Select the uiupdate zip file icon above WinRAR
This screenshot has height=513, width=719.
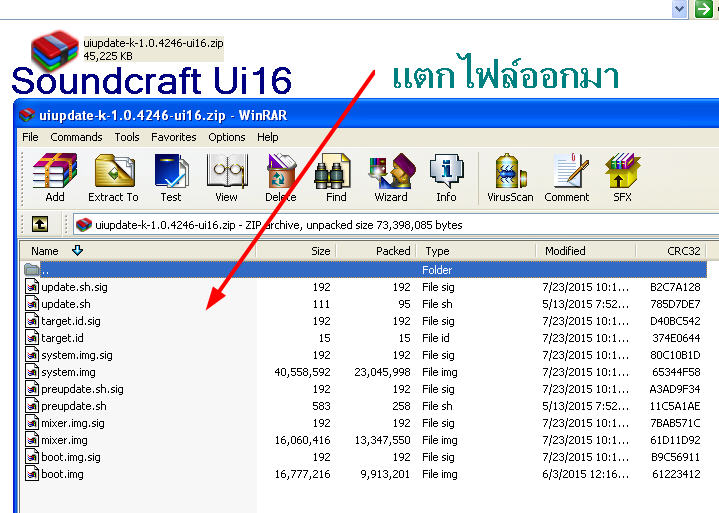(55, 50)
